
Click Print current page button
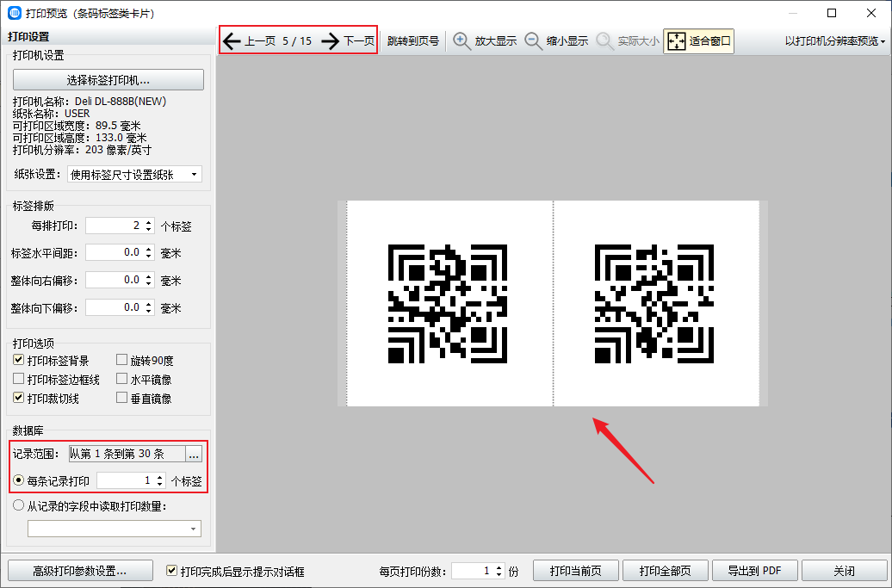pyautogui.click(x=576, y=571)
